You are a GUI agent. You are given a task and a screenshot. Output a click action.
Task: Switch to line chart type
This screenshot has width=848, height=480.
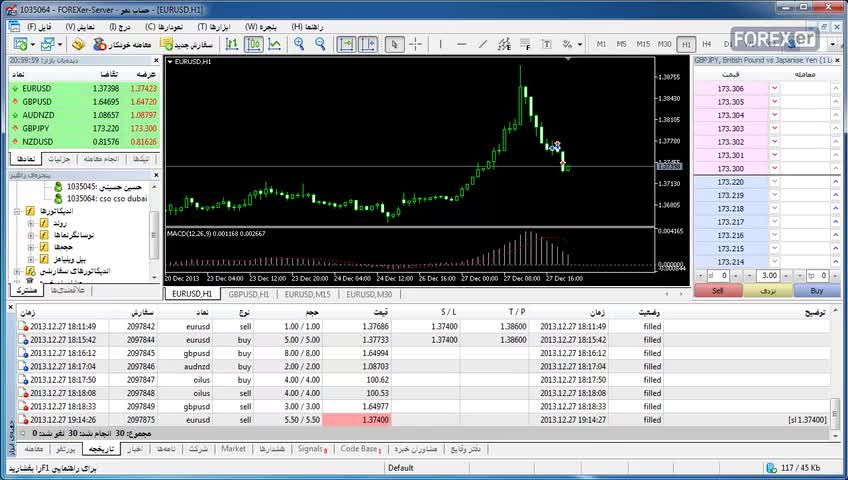coord(274,44)
